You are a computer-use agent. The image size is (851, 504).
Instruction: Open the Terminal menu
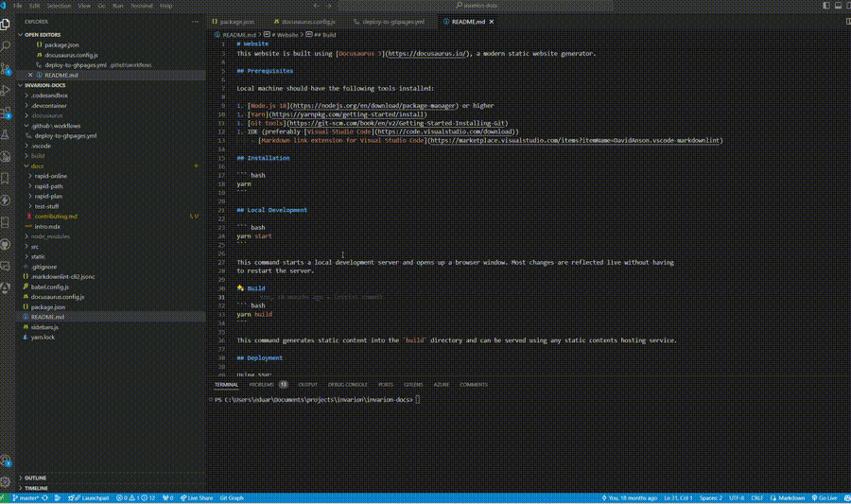coord(142,6)
